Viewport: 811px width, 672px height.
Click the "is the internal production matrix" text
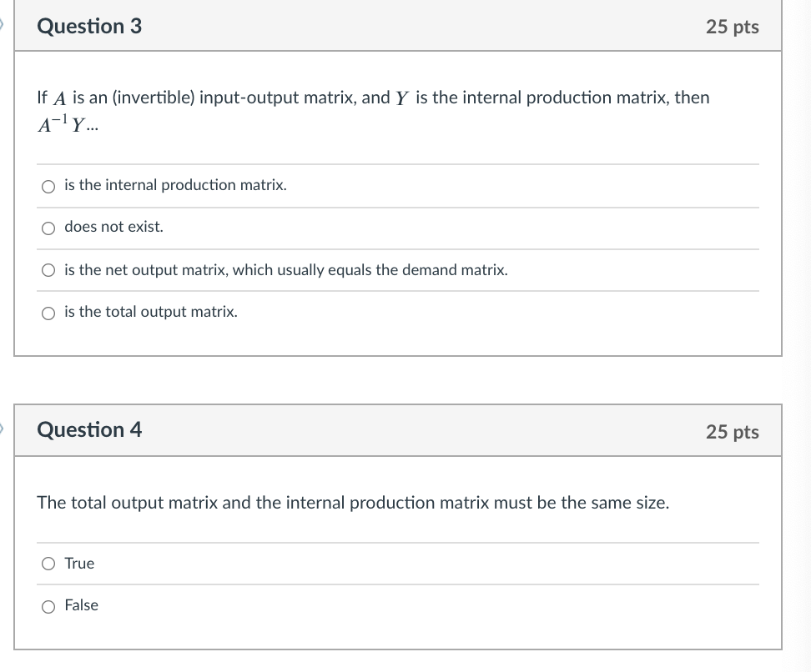pyautogui.click(x=175, y=185)
